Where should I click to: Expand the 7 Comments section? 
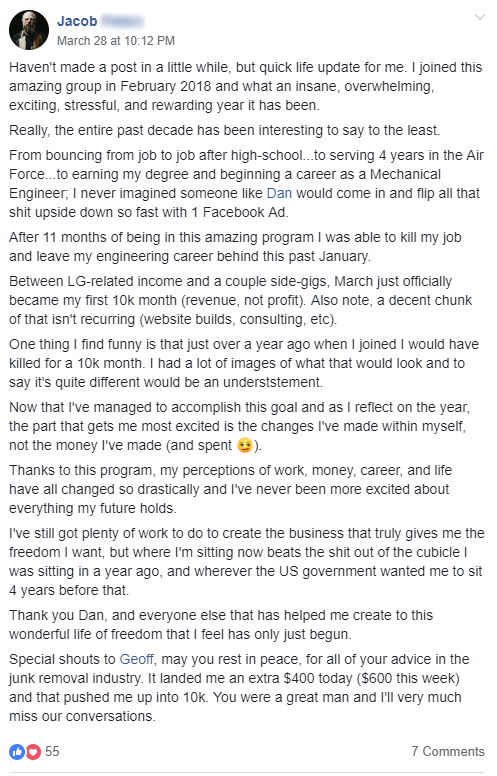point(447,751)
